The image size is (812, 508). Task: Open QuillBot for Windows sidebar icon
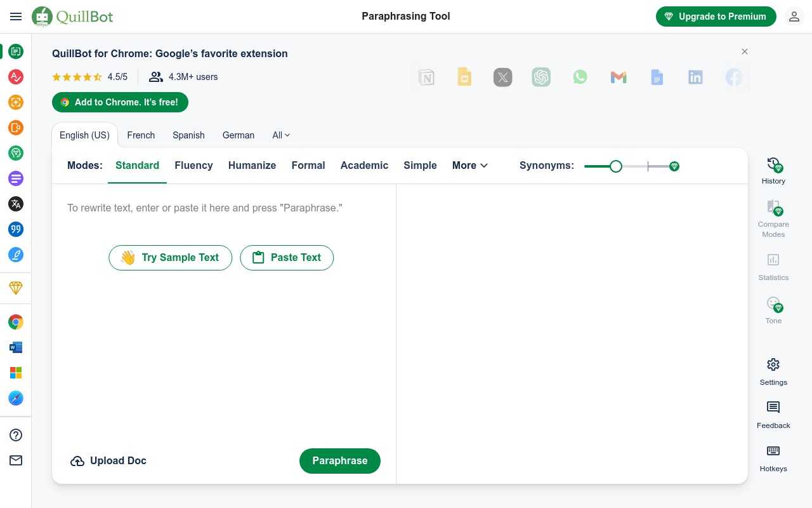(x=16, y=373)
